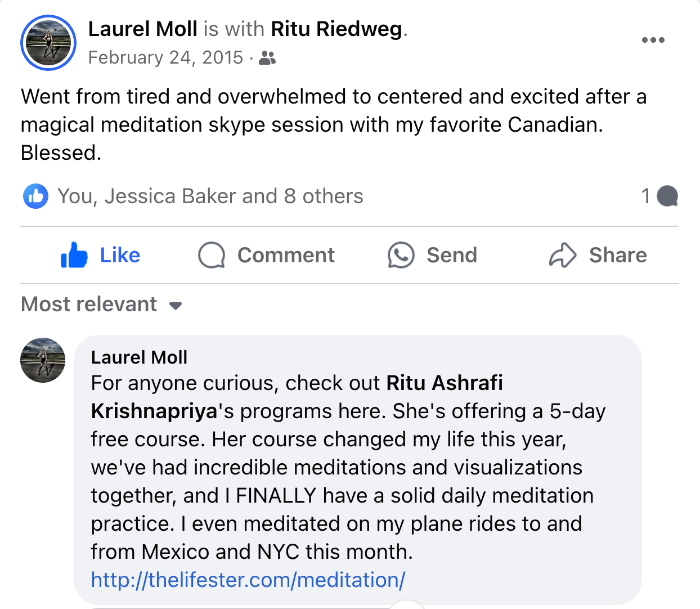
Task: Click the like reaction badge beside names
Action: click(x=36, y=196)
